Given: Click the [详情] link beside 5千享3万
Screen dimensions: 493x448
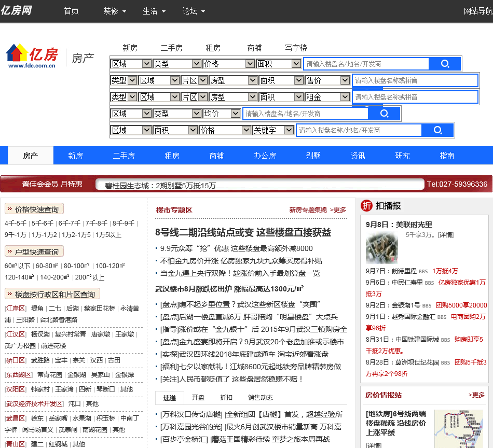Looking at the screenshot, I should click(x=446, y=235).
